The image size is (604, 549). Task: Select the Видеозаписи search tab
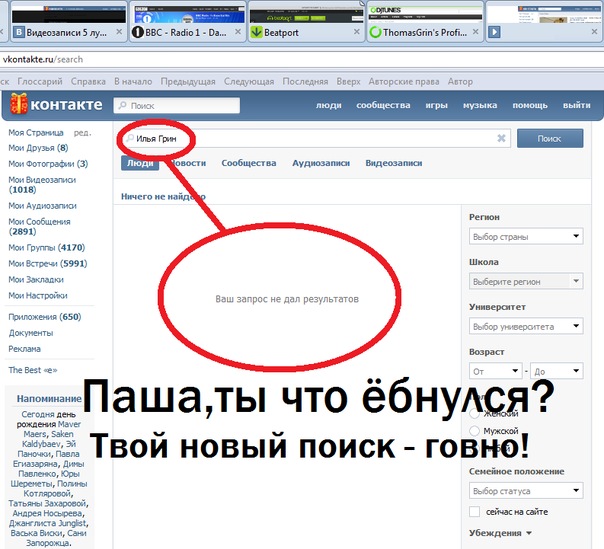click(x=393, y=163)
